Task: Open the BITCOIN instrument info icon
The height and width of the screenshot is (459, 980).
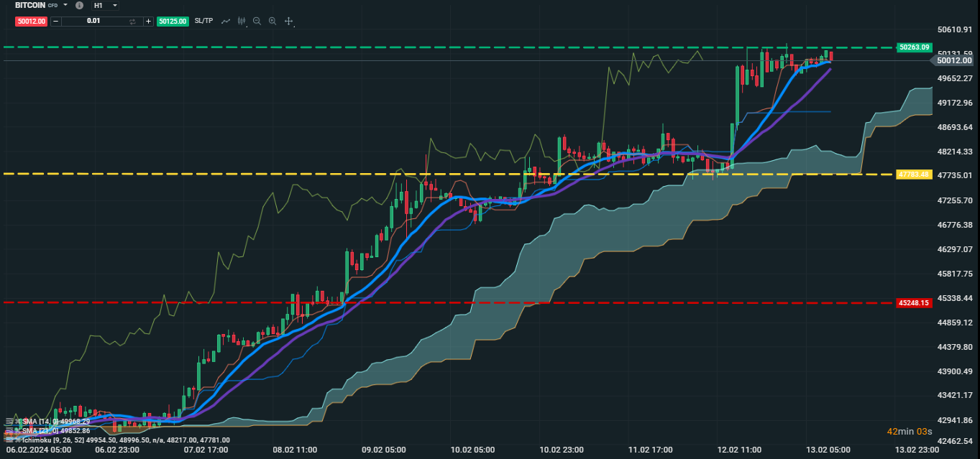Action: click(x=79, y=5)
